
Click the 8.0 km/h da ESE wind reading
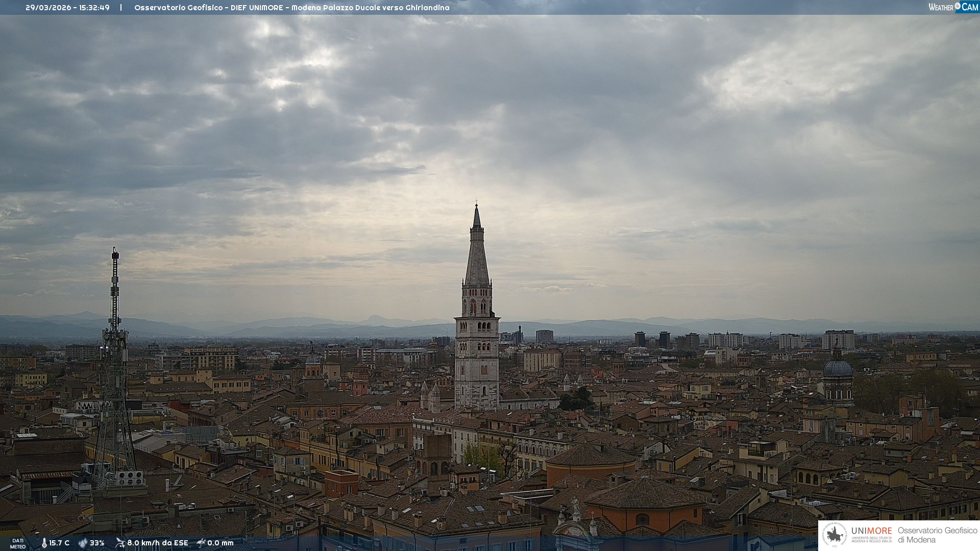point(157,543)
